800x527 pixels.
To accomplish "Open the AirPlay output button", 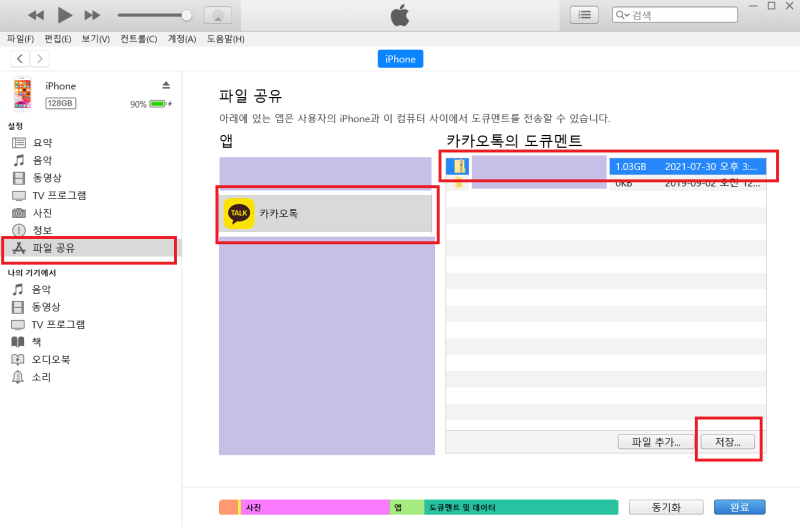I will tap(218, 15).
